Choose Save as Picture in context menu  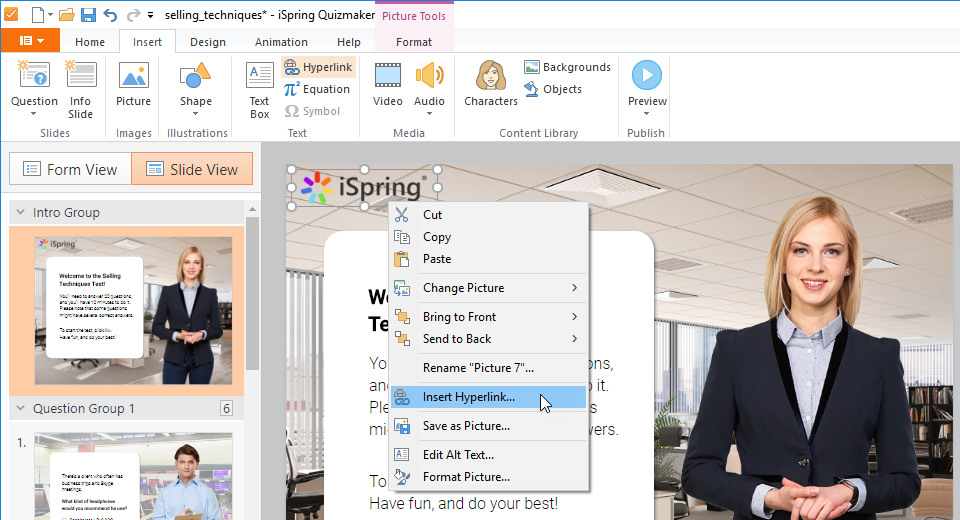click(489, 426)
